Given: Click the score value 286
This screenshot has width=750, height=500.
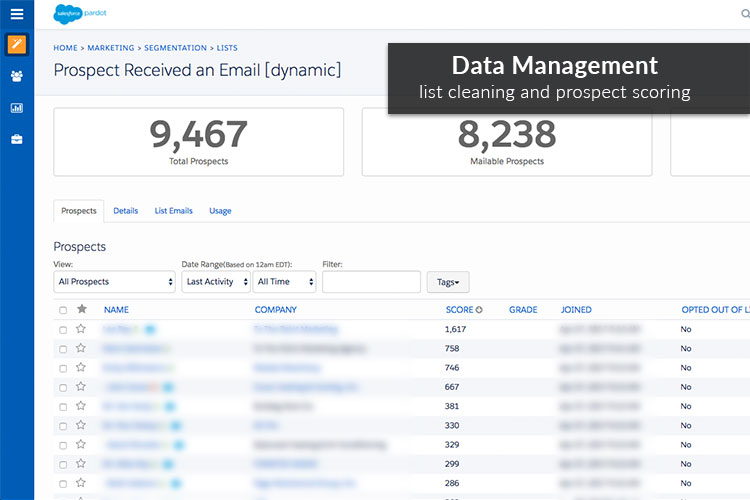Looking at the screenshot, I should click(452, 483).
